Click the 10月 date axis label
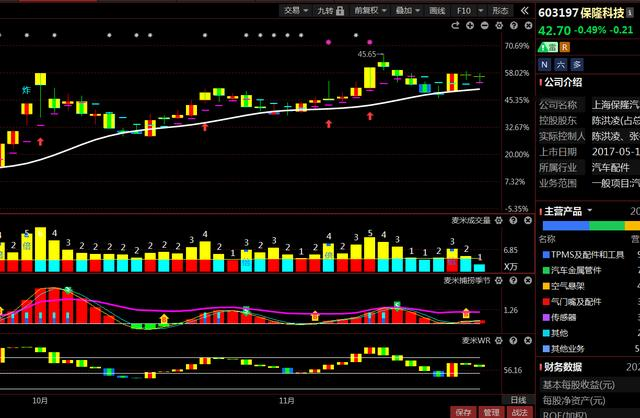 pyautogui.click(x=40, y=400)
